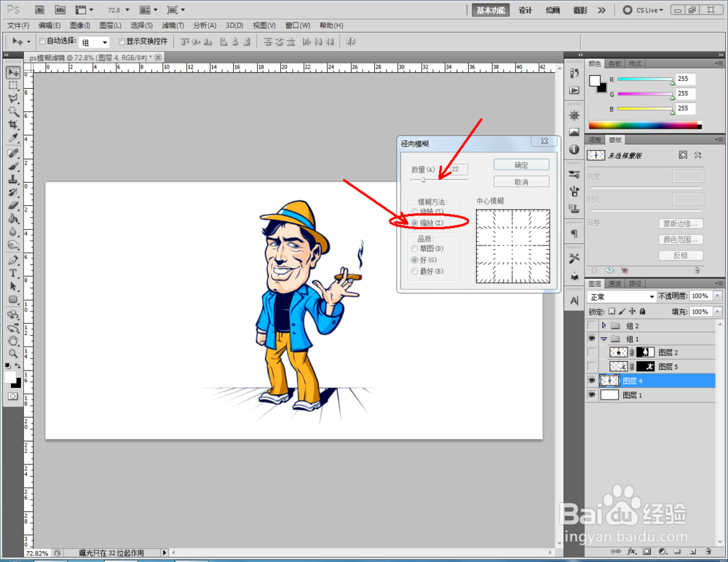Select the Brush tool
Screen dimensions: 728x562
pos(13,166)
